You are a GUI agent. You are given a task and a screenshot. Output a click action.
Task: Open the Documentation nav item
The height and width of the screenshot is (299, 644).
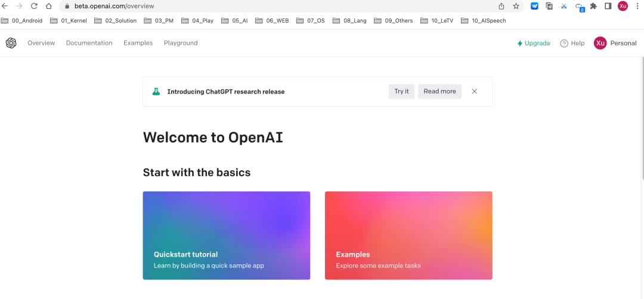pyautogui.click(x=89, y=43)
